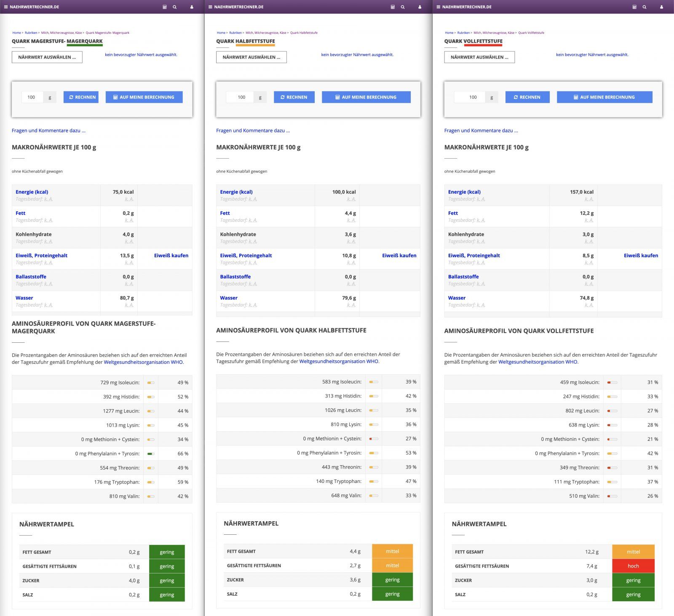Viewport: 674px width, 616px height.
Task: Open the hamburger menu on the Vollfettstufe page
Action: click(x=439, y=7)
